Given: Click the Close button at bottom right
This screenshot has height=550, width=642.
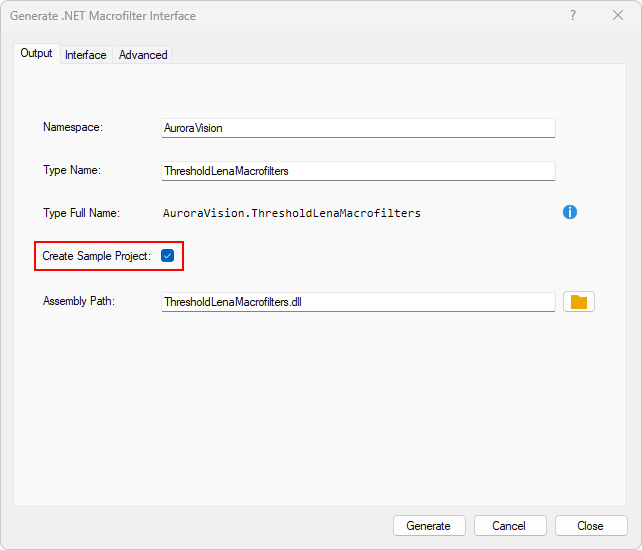Looking at the screenshot, I should (x=590, y=526).
